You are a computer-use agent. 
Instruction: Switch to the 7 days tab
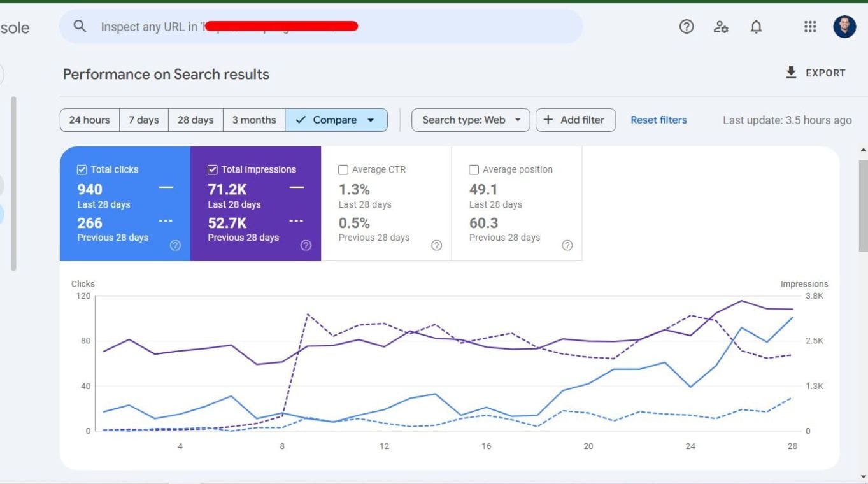tap(143, 120)
